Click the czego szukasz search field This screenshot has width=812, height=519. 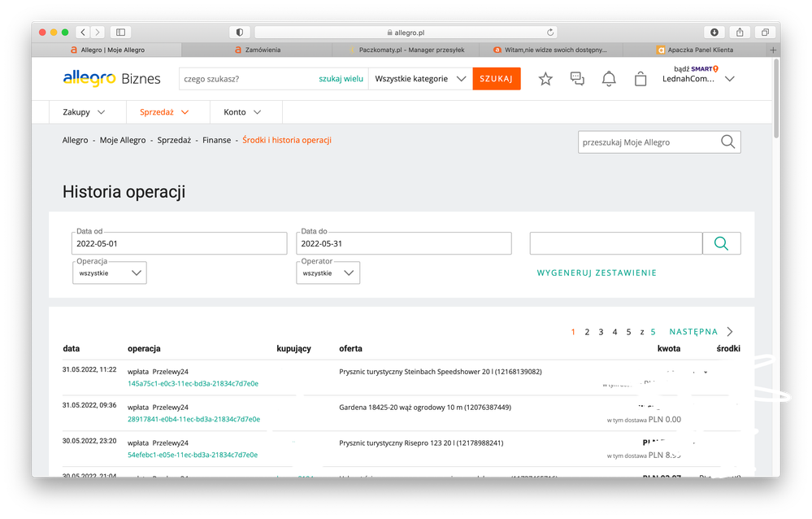click(249, 79)
